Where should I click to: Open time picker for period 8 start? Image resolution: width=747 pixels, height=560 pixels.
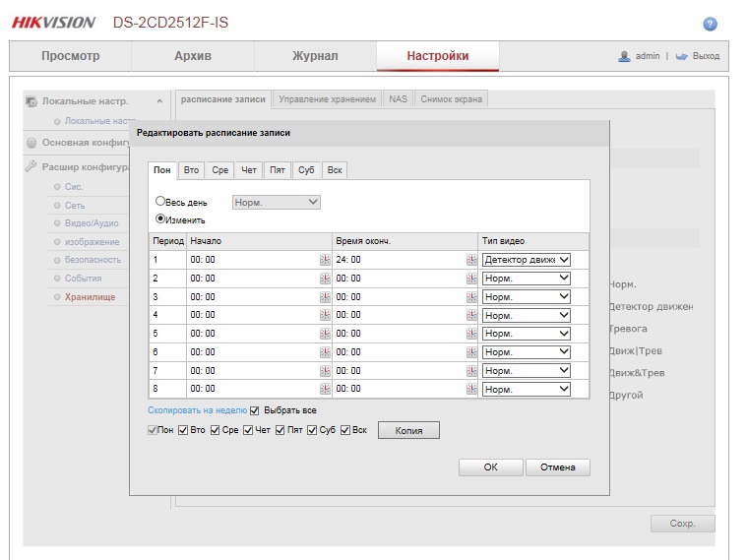tap(325, 389)
